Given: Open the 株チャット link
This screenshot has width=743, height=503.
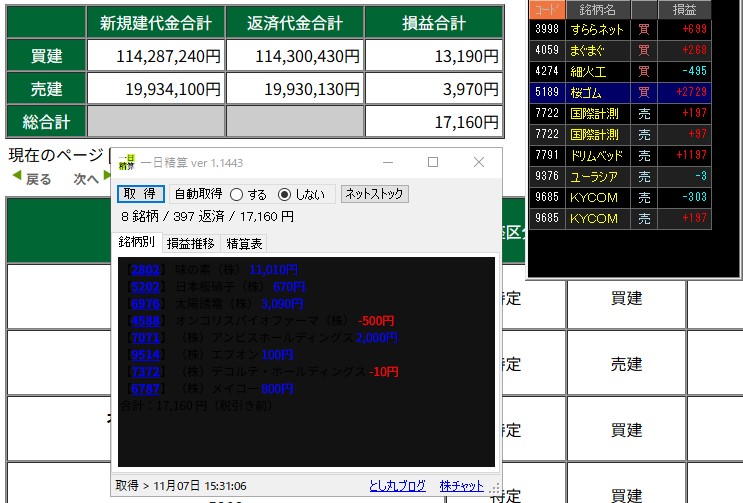Looking at the screenshot, I should (x=461, y=486).
